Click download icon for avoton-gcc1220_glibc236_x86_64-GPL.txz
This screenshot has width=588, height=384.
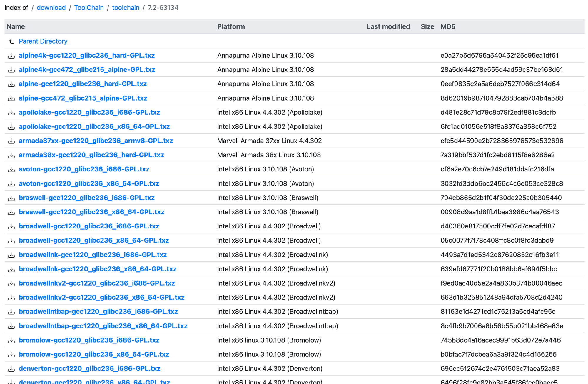[11, 184]
